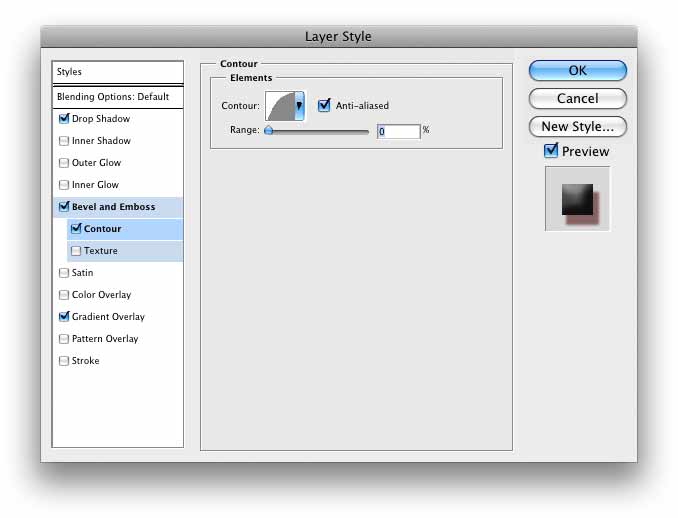Open the contour picker dropdown arrow
678x518 pixels.
[x=299, y=106]
